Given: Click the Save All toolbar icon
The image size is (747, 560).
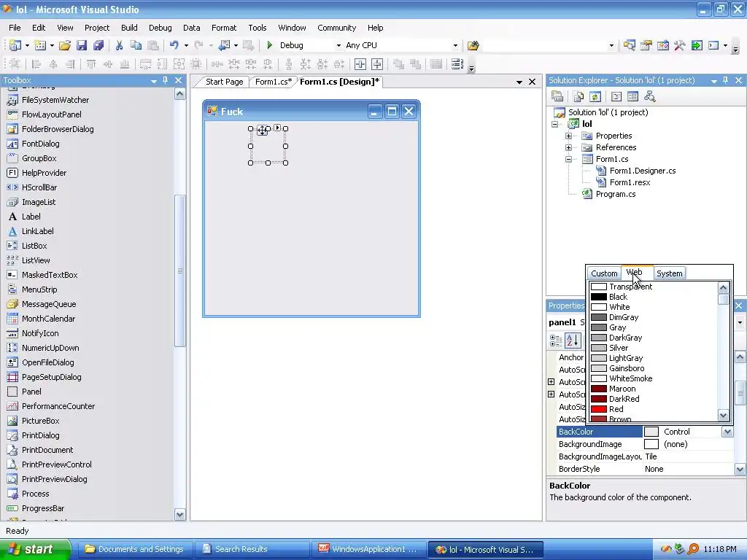Looking at the screenshot, I should 98,45.
